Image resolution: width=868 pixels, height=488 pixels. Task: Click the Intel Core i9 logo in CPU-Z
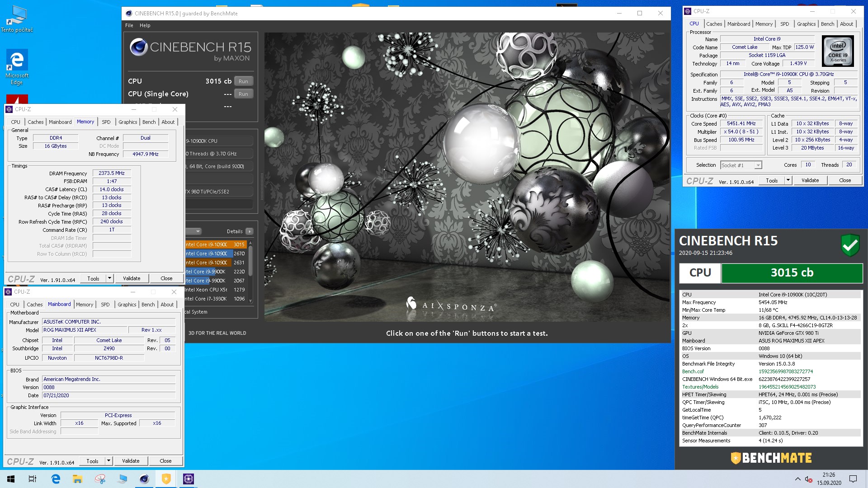(838, 51)
